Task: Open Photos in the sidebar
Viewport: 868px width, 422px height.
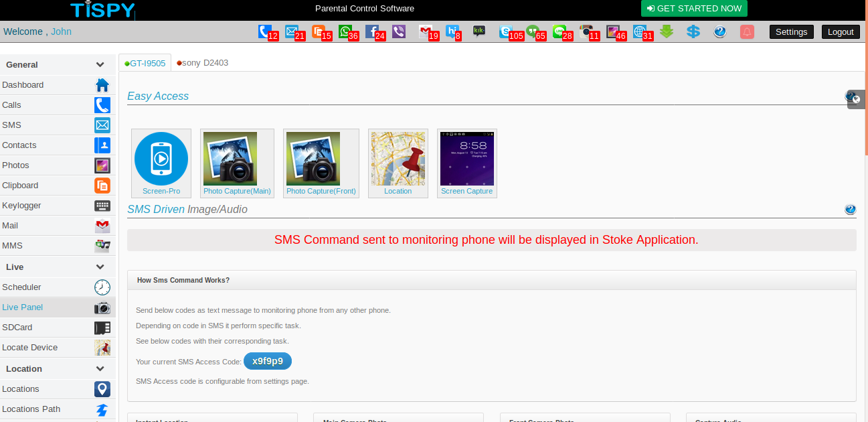Action: coord(58,165)
